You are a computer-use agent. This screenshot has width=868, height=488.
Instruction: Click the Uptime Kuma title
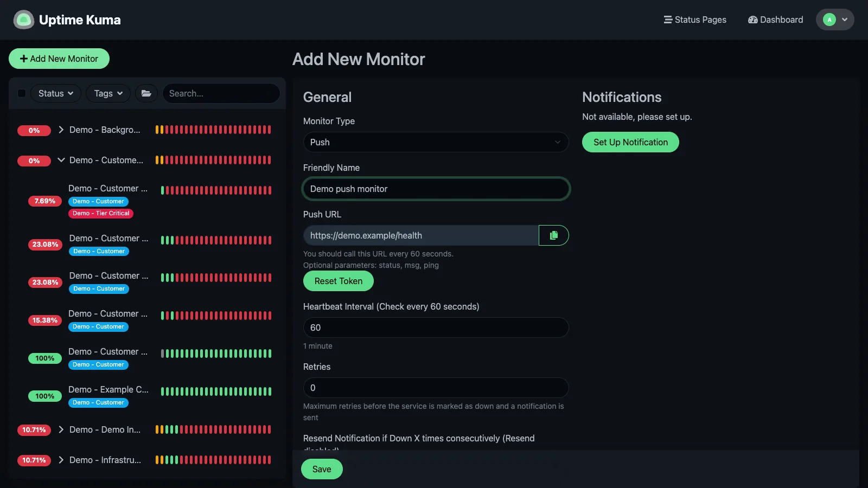tap(80, 20)
